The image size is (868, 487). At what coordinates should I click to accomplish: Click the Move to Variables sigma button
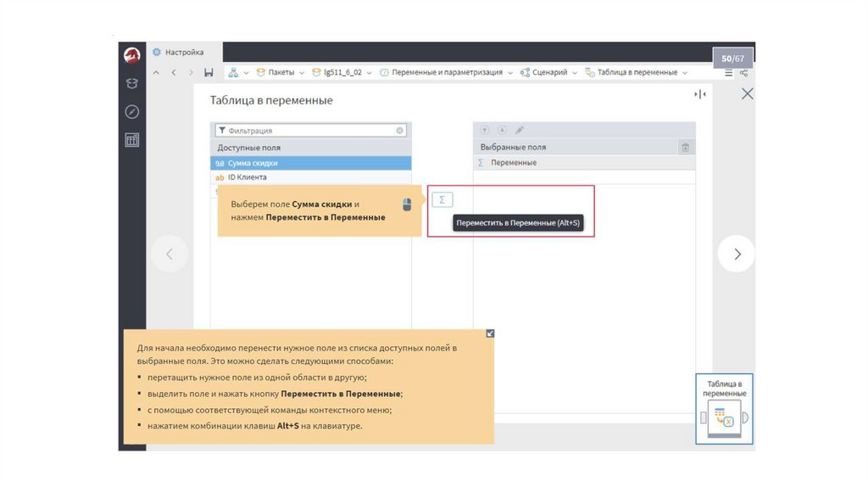click(442, 200)
